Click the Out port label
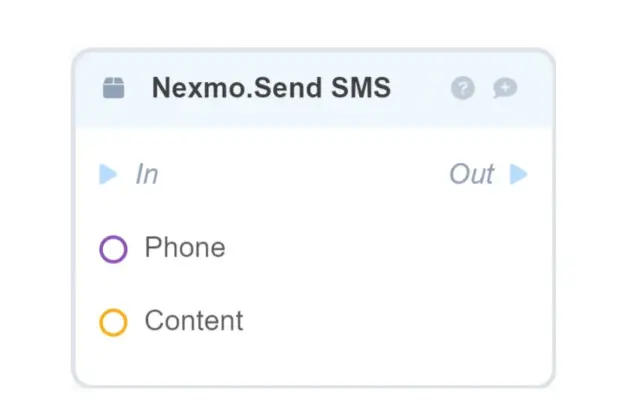The width and height of the screenshot is (640, 403). tap(472, 175)
